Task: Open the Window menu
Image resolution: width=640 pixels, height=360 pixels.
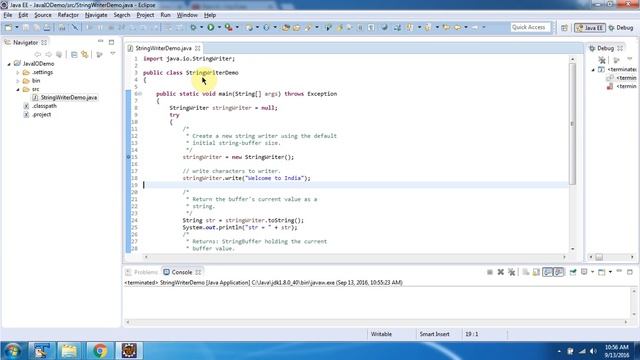Action: [x=187, y=15]
